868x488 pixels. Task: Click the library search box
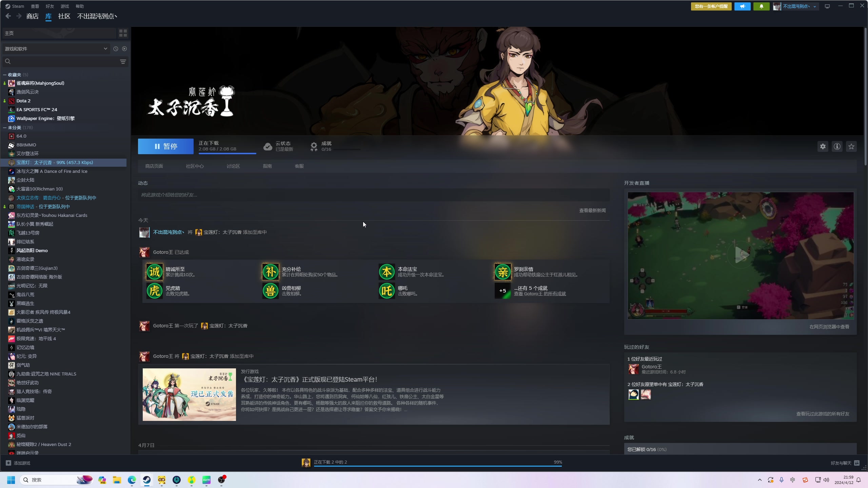[64, 61]
